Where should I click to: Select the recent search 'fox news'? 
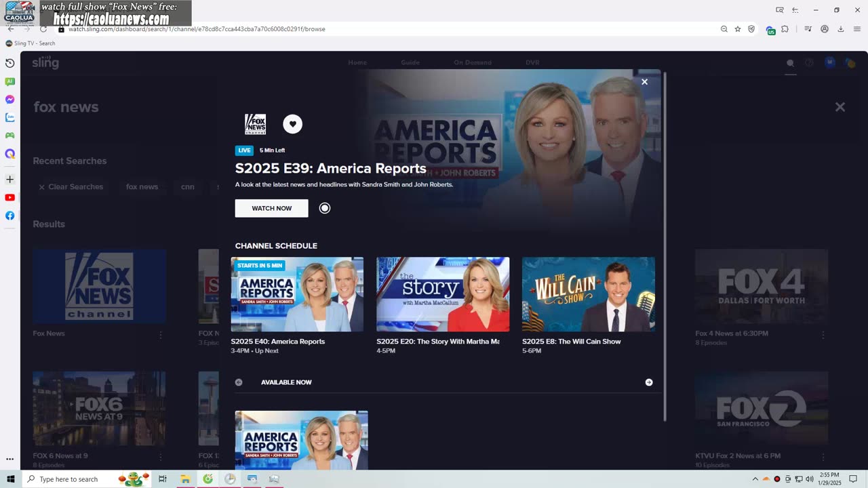coord(142,187)
